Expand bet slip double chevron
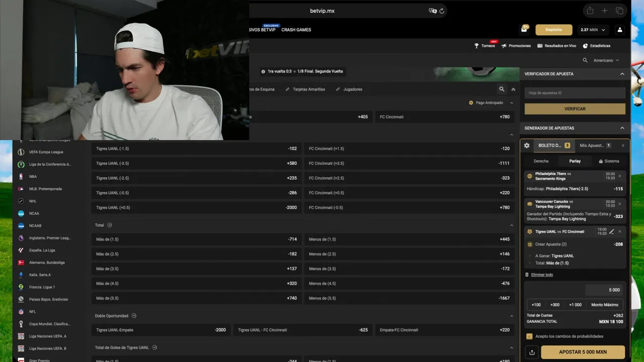Image resolution: width=644 pixels, height=362 pixels. (623, 145)
